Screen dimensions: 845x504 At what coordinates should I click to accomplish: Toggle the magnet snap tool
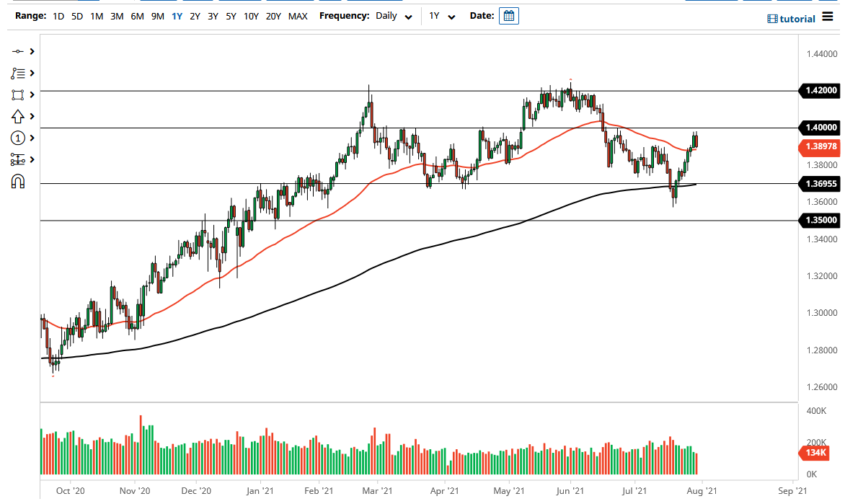point(17,181)
